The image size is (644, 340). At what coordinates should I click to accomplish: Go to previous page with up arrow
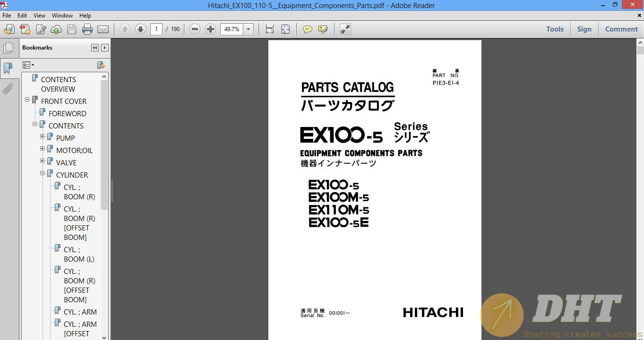[125, 29]
